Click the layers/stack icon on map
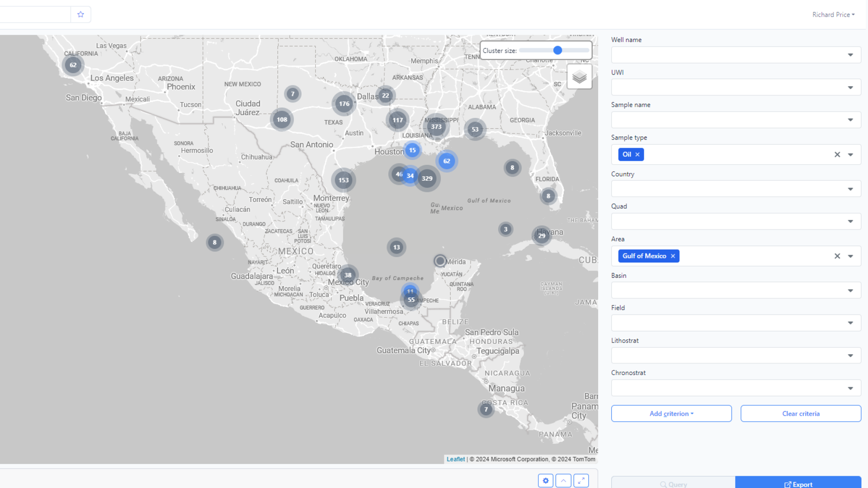The image size is (868, 488). pyautogui.click(x=579, y=77)
